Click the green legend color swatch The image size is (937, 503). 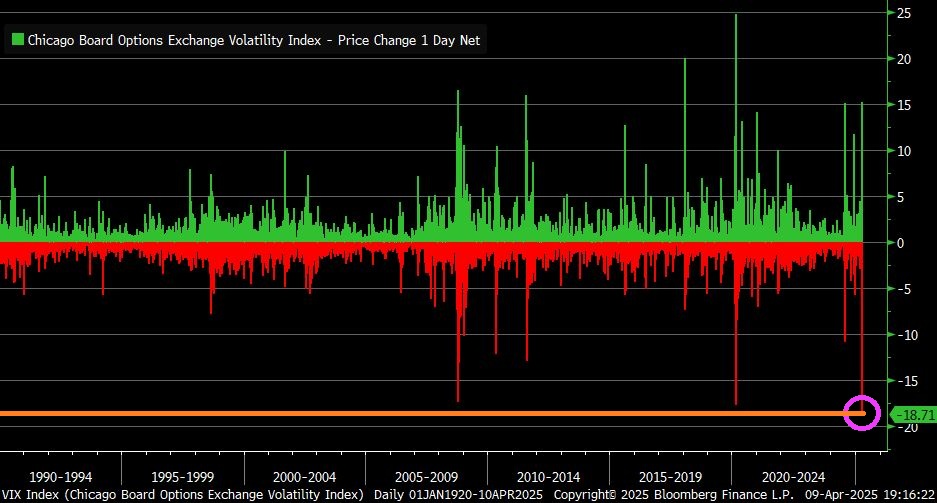click(x=17, y=40)
